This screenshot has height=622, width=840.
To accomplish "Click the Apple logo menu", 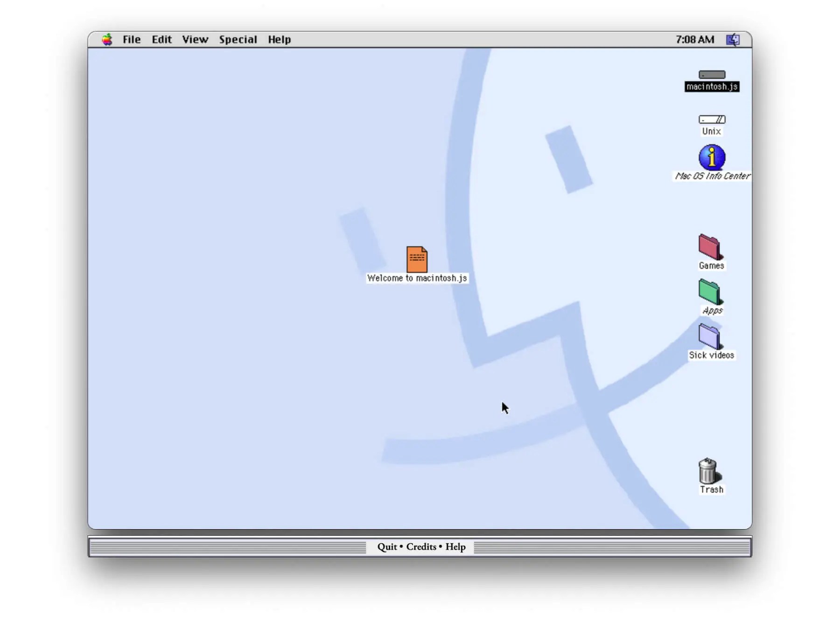I will [107, 39].
